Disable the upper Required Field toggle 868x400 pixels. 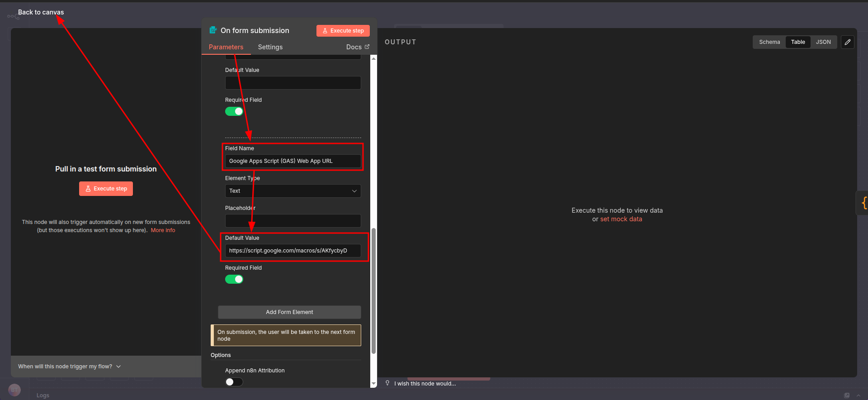click(234, 111)
